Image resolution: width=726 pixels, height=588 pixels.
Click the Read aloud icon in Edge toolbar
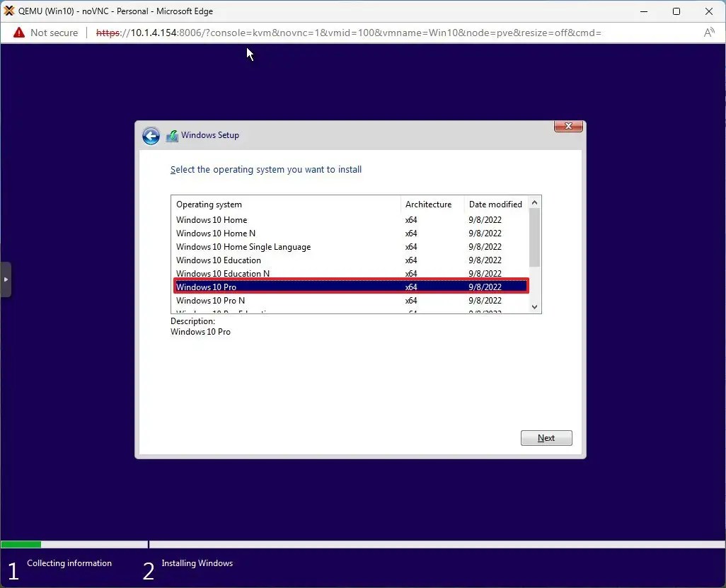point(709,33)
